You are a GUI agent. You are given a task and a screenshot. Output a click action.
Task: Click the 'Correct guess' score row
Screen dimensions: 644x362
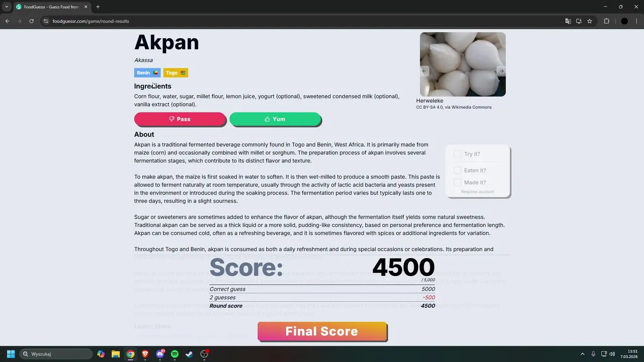click(x=322, y=289)
